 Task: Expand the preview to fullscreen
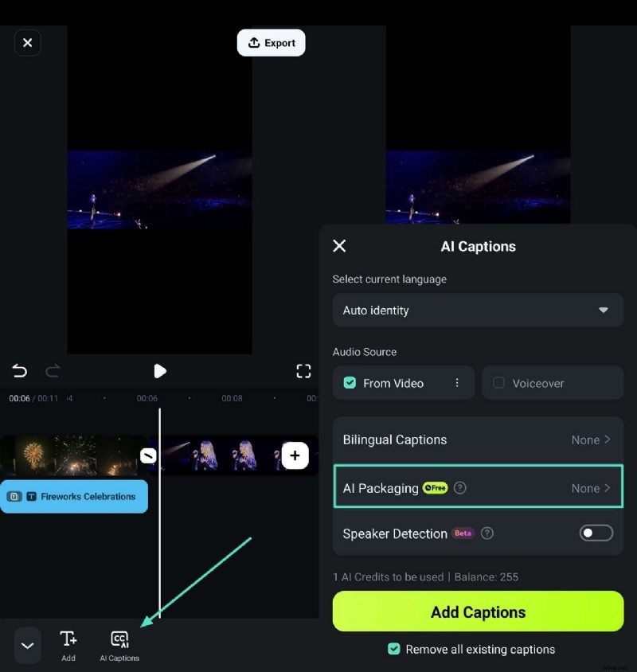303,370
